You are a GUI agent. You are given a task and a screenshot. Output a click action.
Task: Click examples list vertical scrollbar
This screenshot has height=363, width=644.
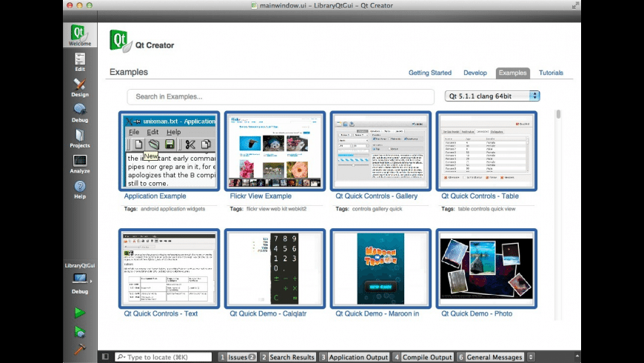tap(558, 114)
